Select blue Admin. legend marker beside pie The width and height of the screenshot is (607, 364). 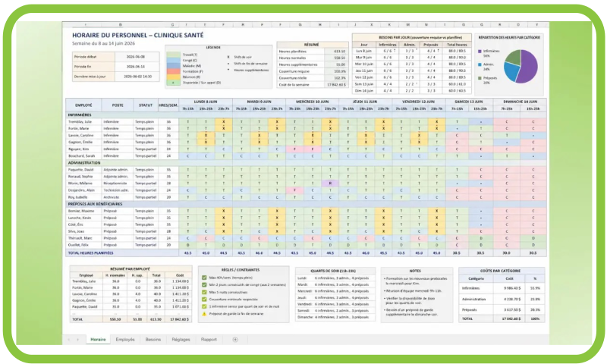[480, 64]
